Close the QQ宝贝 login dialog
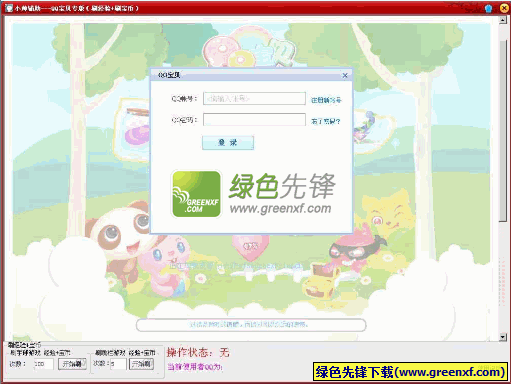 point(345,76)
